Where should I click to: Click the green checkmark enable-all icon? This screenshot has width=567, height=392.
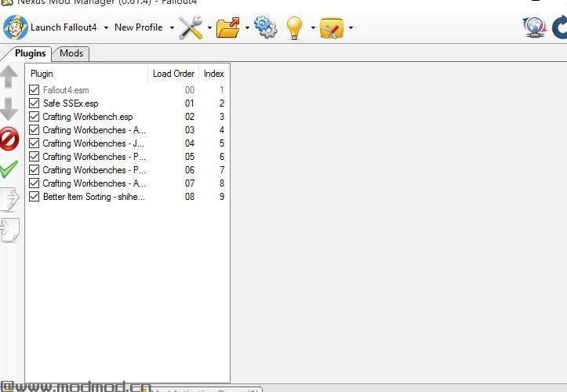coord(9,169)
